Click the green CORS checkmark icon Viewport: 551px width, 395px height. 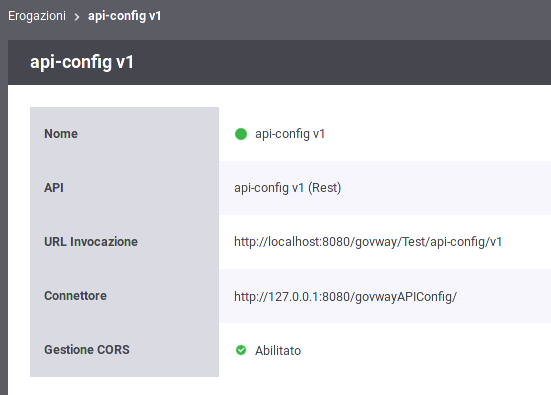(x=241, y=350)
